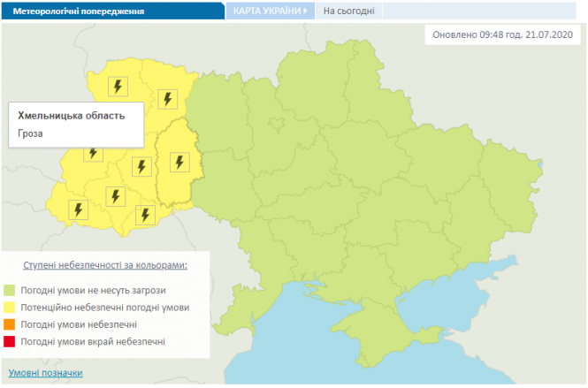Click the northernmost thunderstorm icon in Volyn region
Viewport: 588px width, 388px height.
coord(118,86)
